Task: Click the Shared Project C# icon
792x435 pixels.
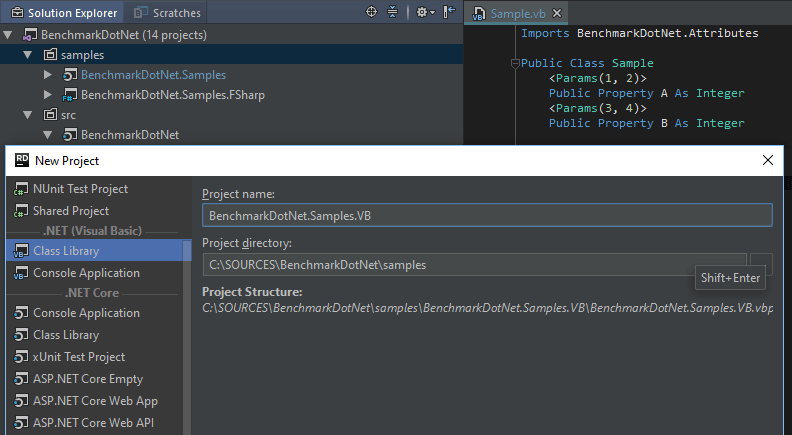Action: point(21,211)
